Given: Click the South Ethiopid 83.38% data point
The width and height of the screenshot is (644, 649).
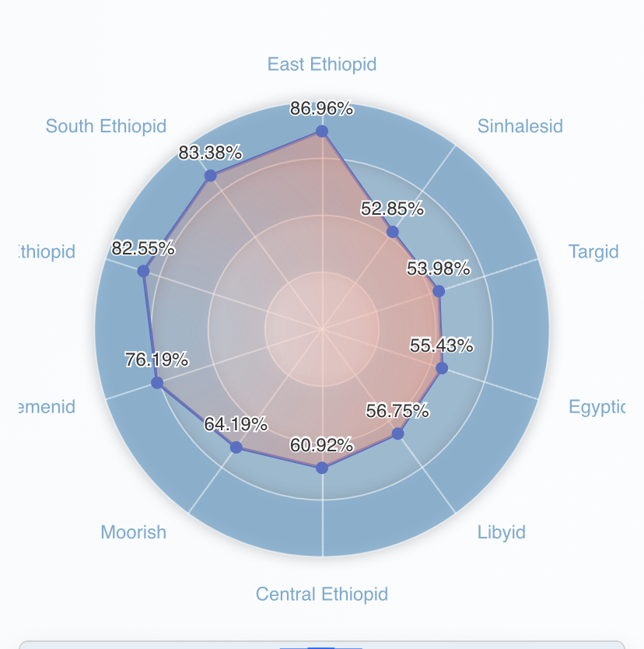Looking at the screenshot, I should tap(211, 176).
